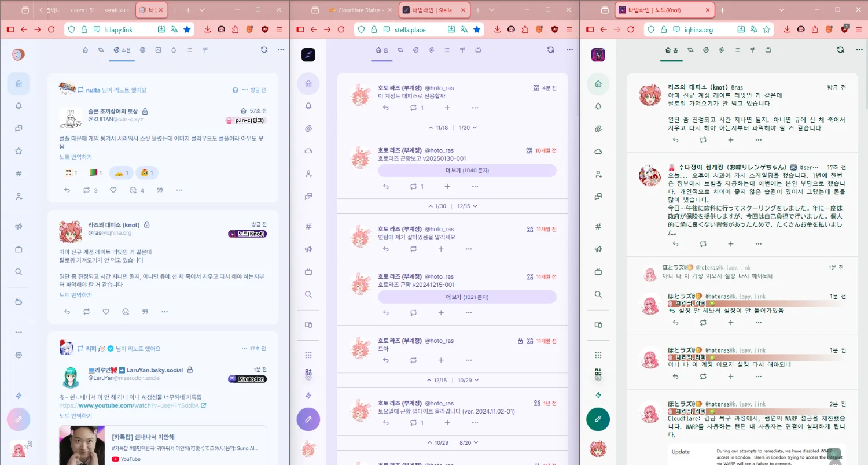Toggle bookmark star in the stella.place address bar
The image size is (868, 465).
click(476, 29)
